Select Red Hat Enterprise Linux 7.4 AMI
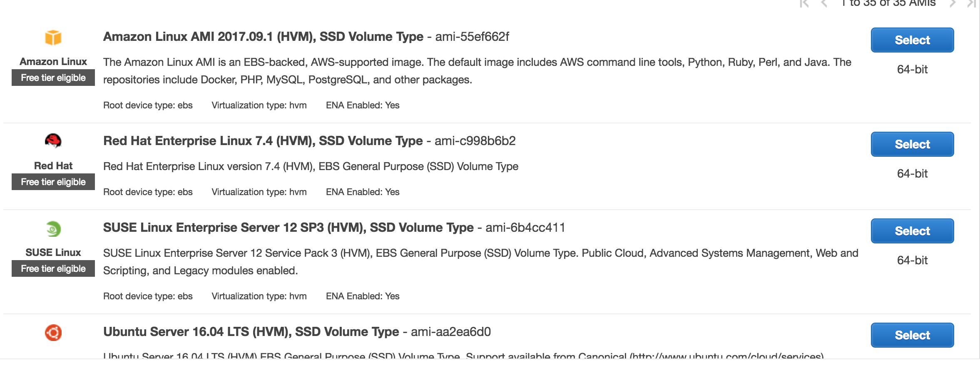Screen dimensions: 980x381 [912, 144]
